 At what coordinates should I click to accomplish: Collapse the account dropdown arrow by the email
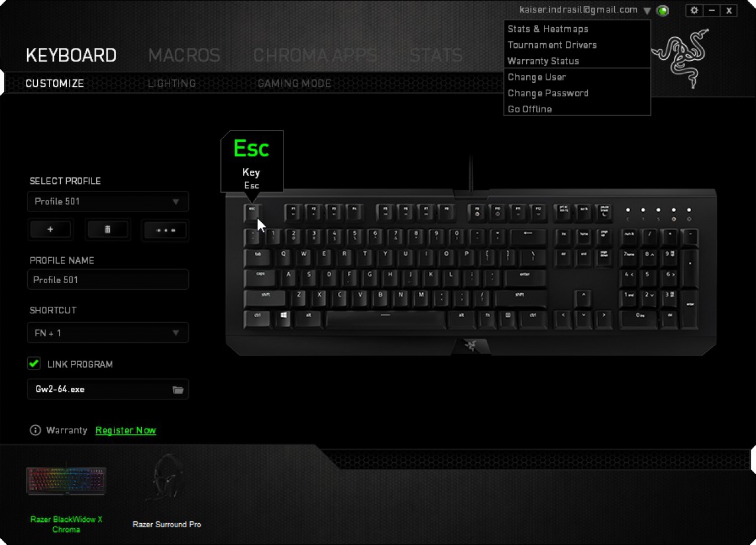coord(647,11)
